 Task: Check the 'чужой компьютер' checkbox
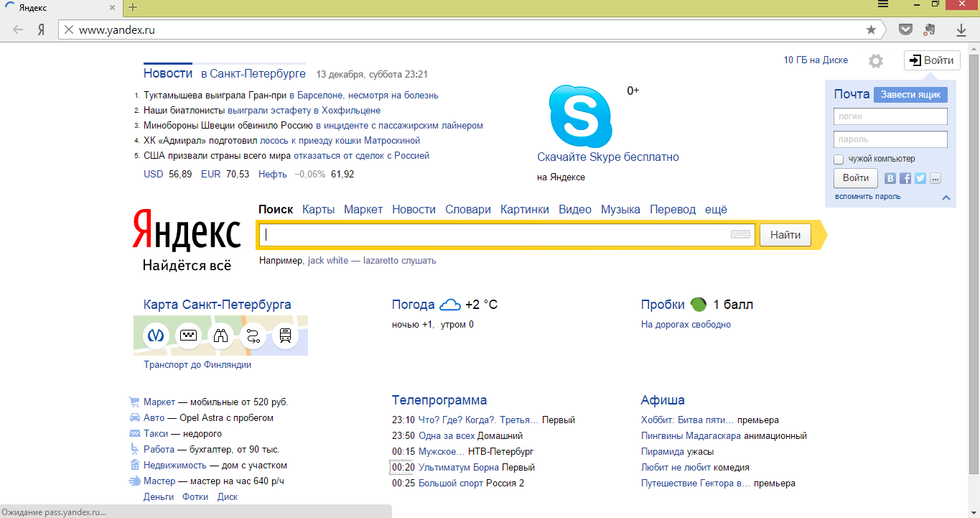839,159
